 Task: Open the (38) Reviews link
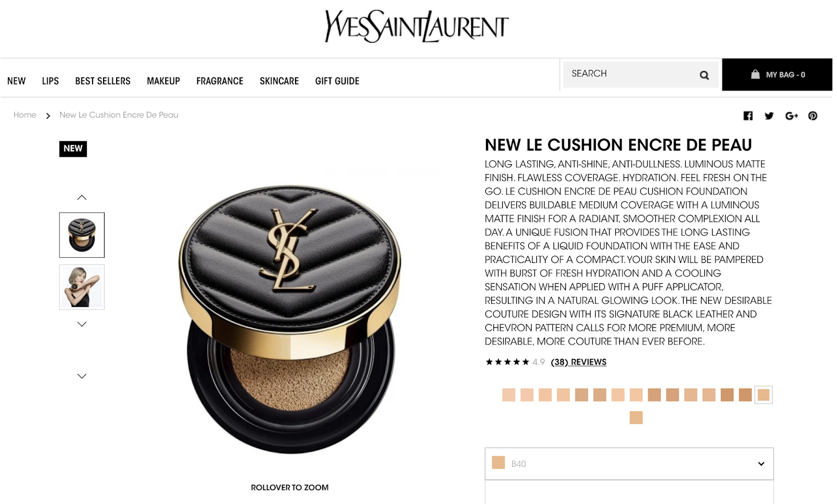pos(579,362)
